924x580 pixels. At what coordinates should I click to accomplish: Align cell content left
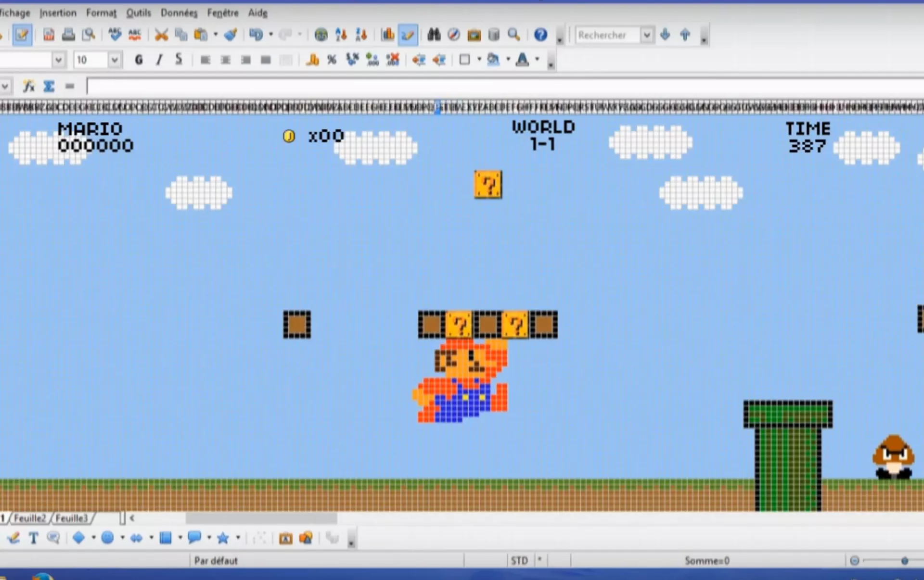pos(205,60)
